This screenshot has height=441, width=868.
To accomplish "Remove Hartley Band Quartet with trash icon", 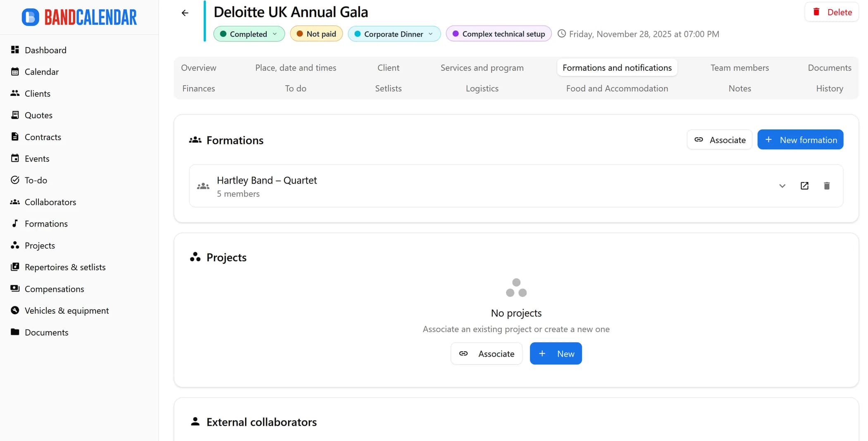I will (827, 186).
